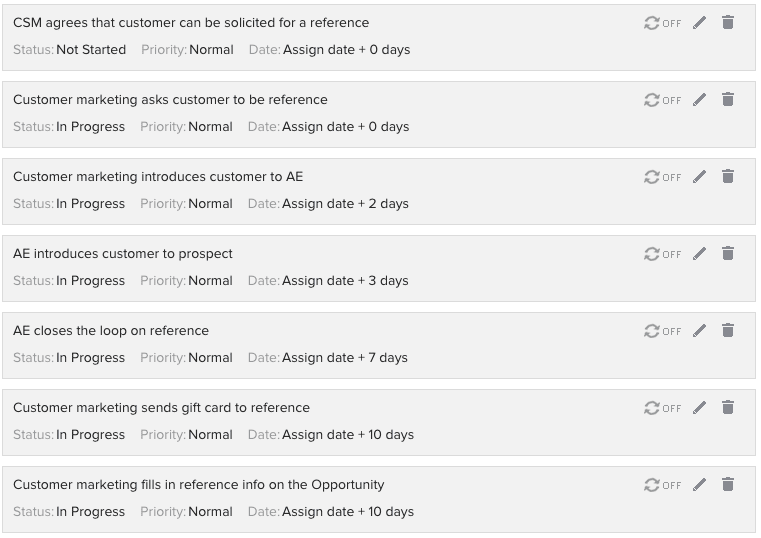The height and width of the screenshot is (538, 761).
Task: Click Normal priority on 'AE closes the loop'
Action: click(210, 358)
